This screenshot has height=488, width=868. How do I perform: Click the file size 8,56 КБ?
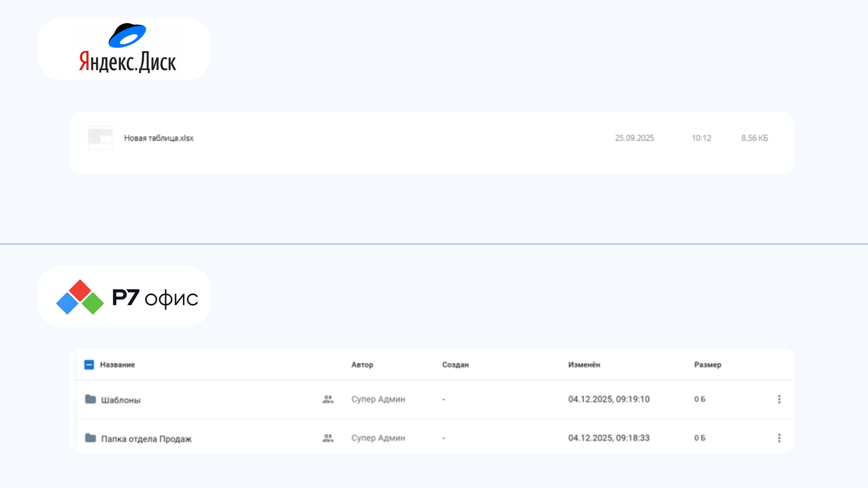[754, 138]
